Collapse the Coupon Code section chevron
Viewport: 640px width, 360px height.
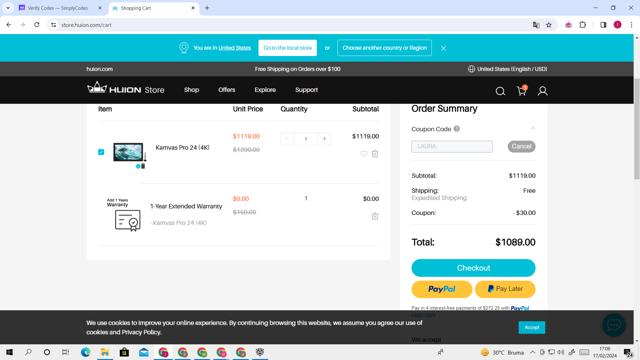coord(532,129)
